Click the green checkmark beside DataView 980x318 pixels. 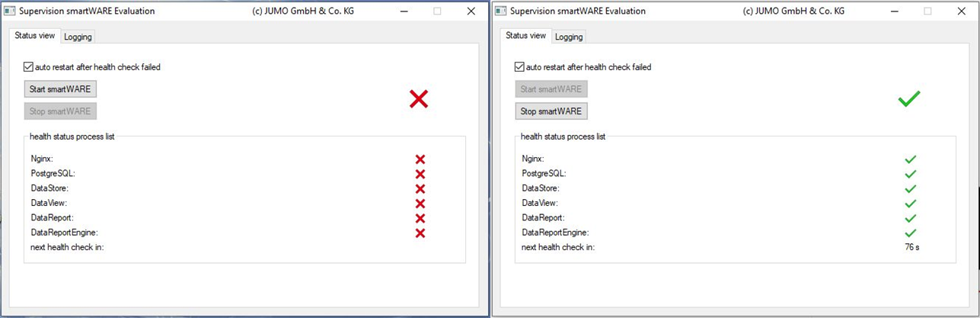pyautogui.click(x=910, y=204)
